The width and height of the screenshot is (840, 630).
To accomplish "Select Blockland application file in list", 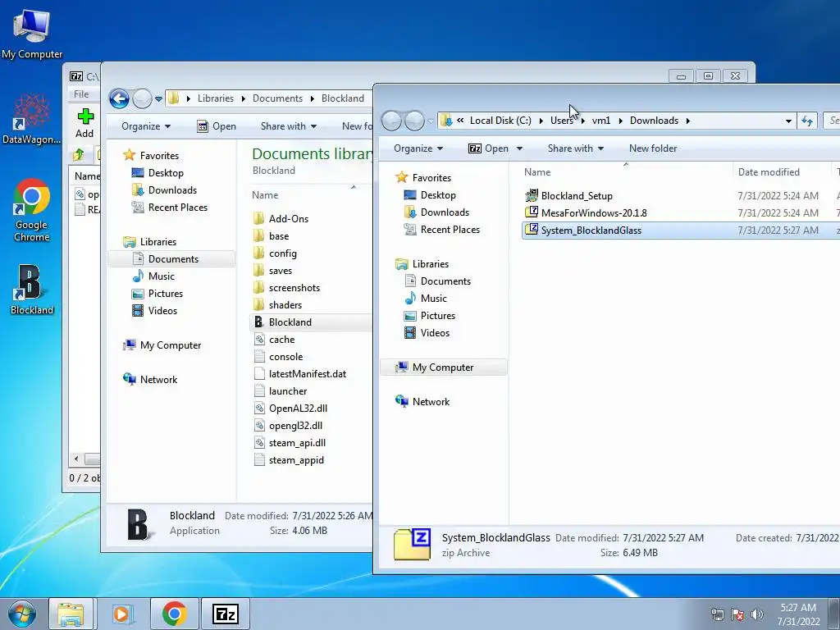I will pyautogui.click(x=311, y=322).
